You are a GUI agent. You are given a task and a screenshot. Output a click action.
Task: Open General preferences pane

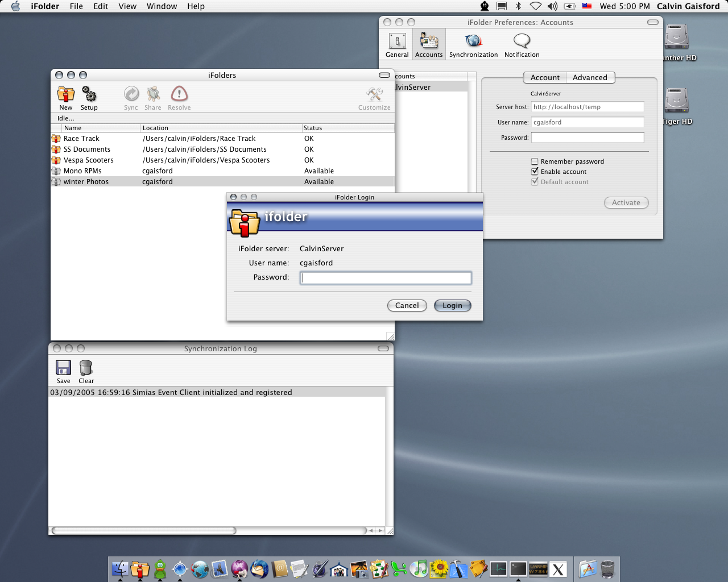(x=397, y=45)
